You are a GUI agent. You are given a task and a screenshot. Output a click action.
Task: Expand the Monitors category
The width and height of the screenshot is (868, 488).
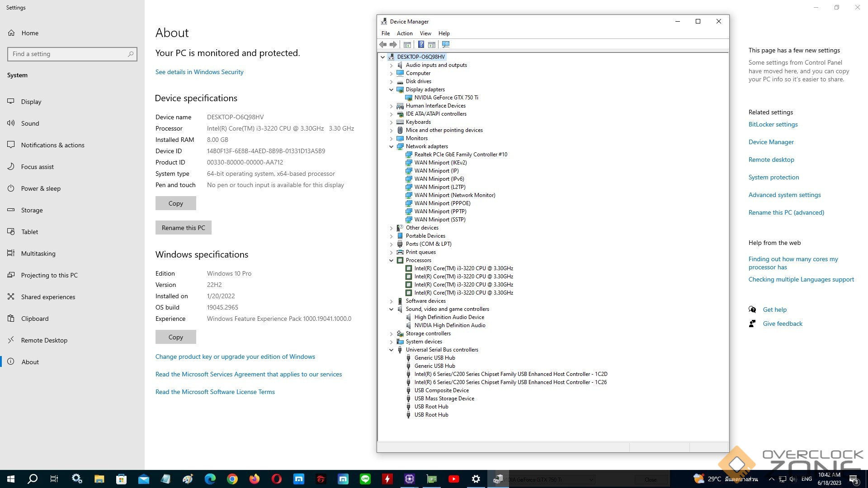(x=392, y=138)
